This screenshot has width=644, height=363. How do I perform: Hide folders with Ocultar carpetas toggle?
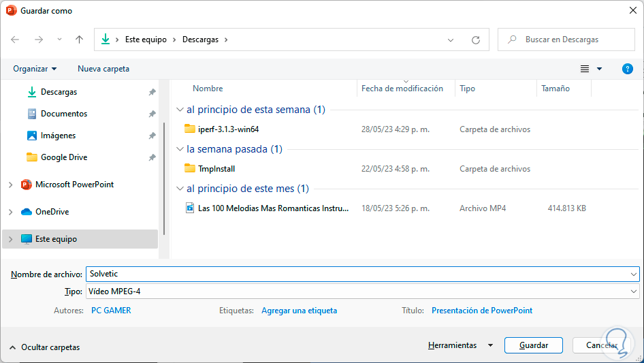[x=44, y=347]
